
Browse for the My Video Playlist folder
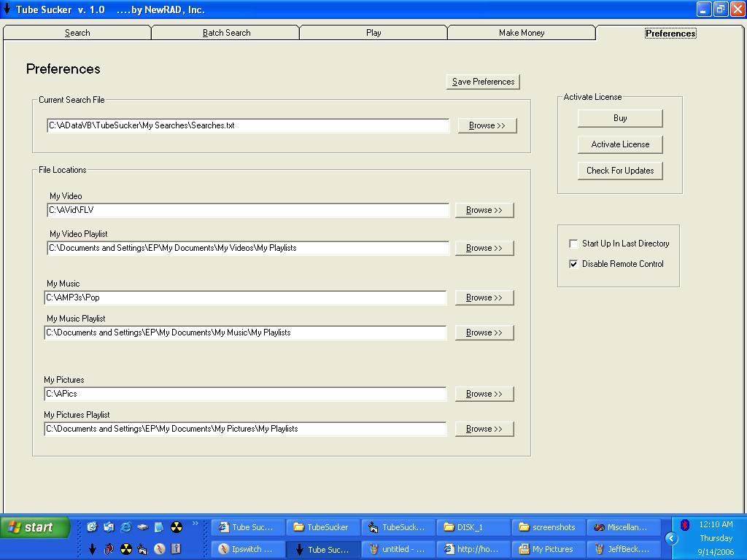pyautogui.click(x=484, y=248)
